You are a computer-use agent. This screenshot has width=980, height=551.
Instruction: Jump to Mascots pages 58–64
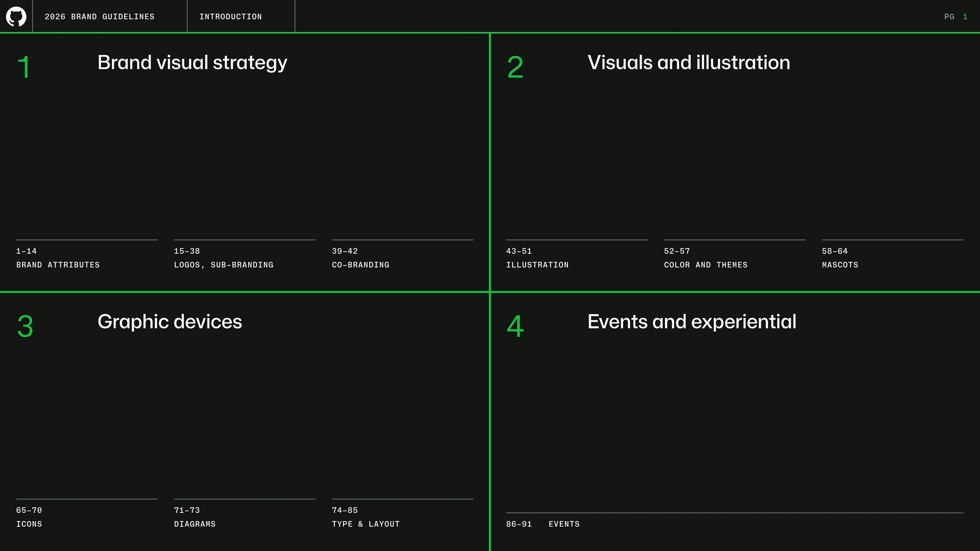[840, 258]
